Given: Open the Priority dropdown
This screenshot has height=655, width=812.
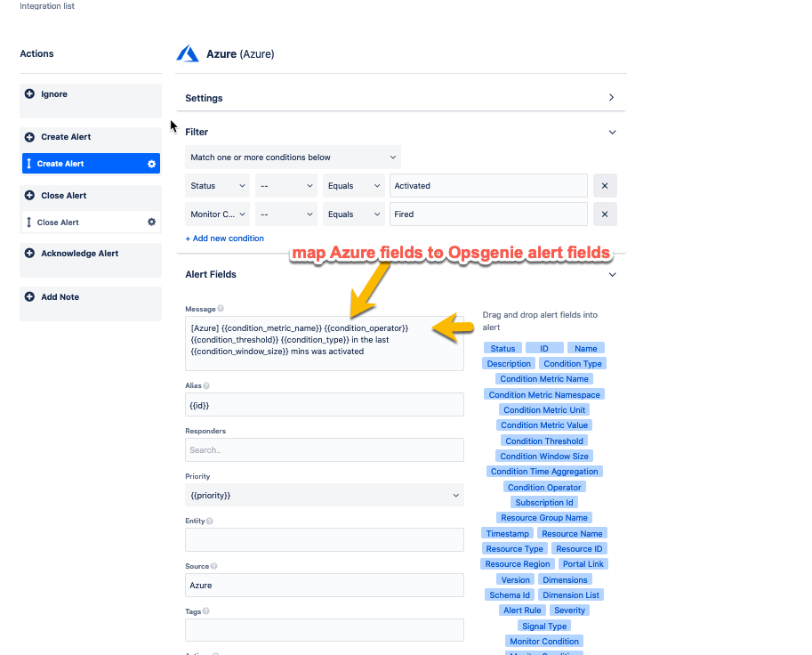Looking at the screenshot, I should pos(325,495).
